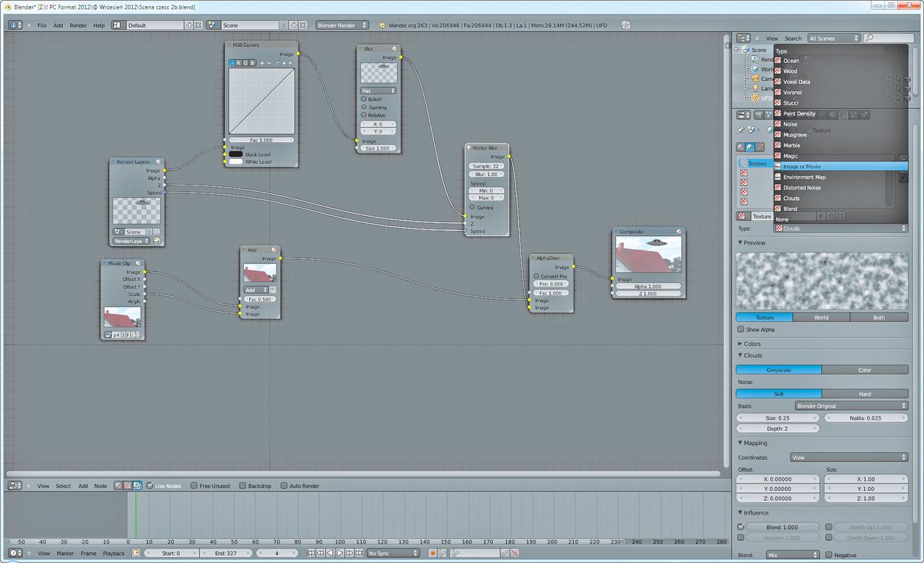Choose Distorted Noise texture type

pos(841,188)
